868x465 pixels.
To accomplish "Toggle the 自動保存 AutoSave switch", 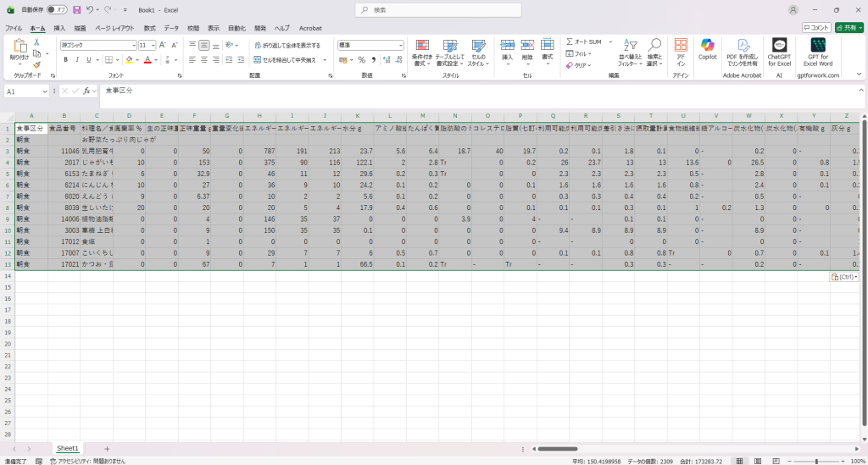I will click(57, 9).
